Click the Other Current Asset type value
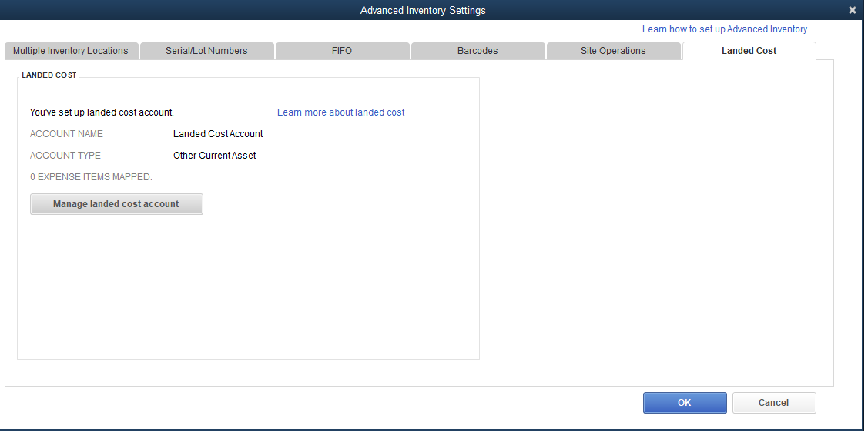Screen dimensions: 868x436 click(214, 156)
